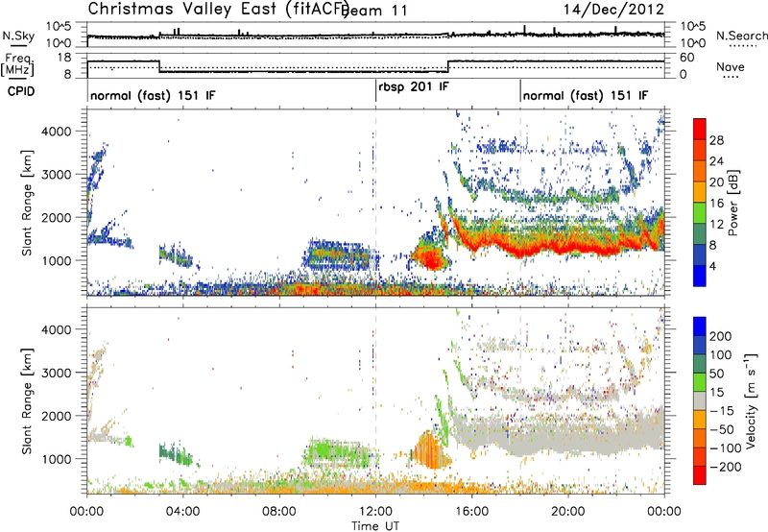Screen dimensions: 768x532
Task: Click the '-200' tick on Velocity colorbar
Action: coord(726,467)
